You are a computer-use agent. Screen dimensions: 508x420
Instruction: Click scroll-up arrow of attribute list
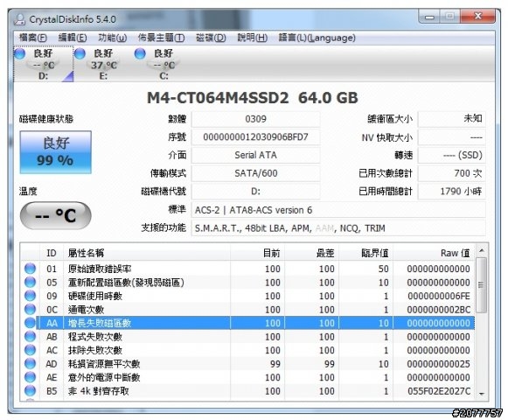pos(482,250)
